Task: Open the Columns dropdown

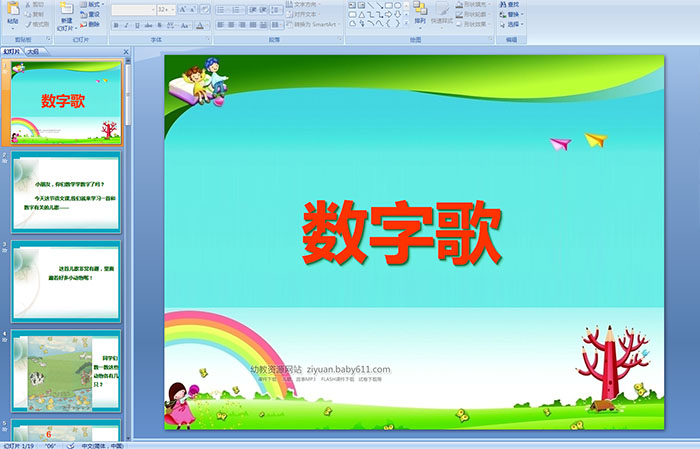Action: [277, 25]
